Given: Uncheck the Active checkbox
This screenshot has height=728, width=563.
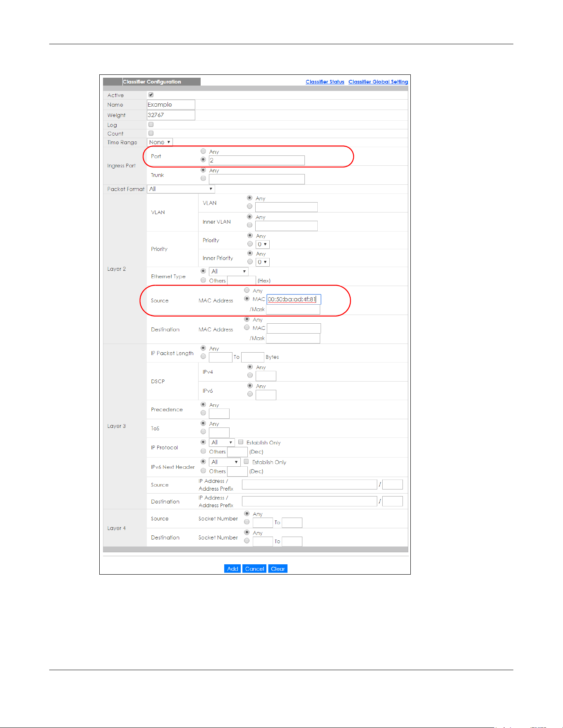Looking at the screenshot, I should point(151,95).
